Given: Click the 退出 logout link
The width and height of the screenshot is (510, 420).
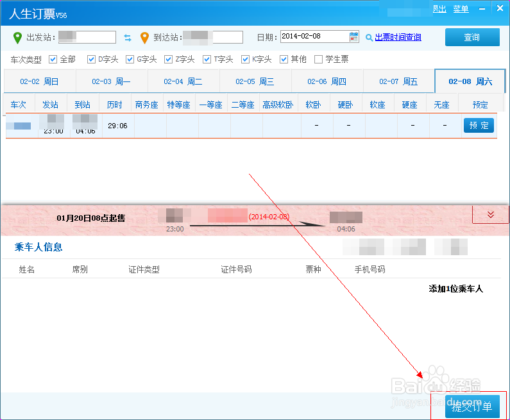Looking at the screenshot, I should (x=439, y=9).
